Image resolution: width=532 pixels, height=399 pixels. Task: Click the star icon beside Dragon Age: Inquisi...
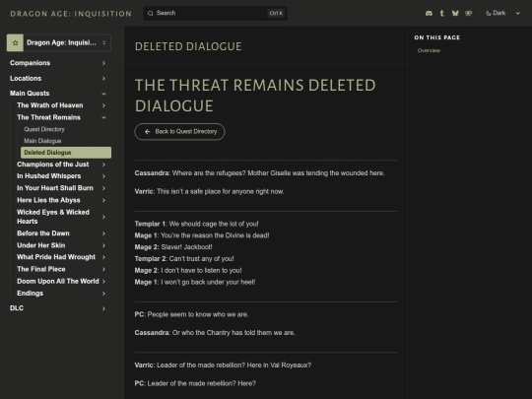click(x=15, y=42)
